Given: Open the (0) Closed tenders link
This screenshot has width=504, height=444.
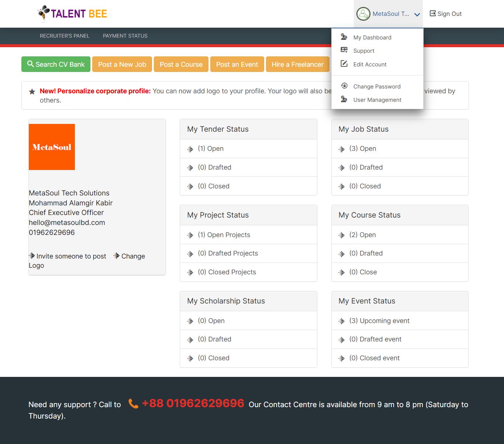Looking at the screenshot, I should tap(214, 186).
